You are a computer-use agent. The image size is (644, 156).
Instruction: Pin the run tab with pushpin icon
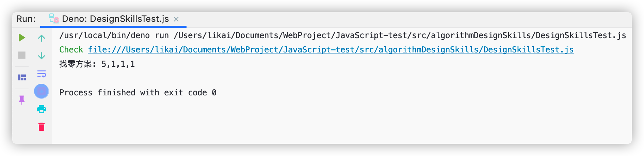22,100
